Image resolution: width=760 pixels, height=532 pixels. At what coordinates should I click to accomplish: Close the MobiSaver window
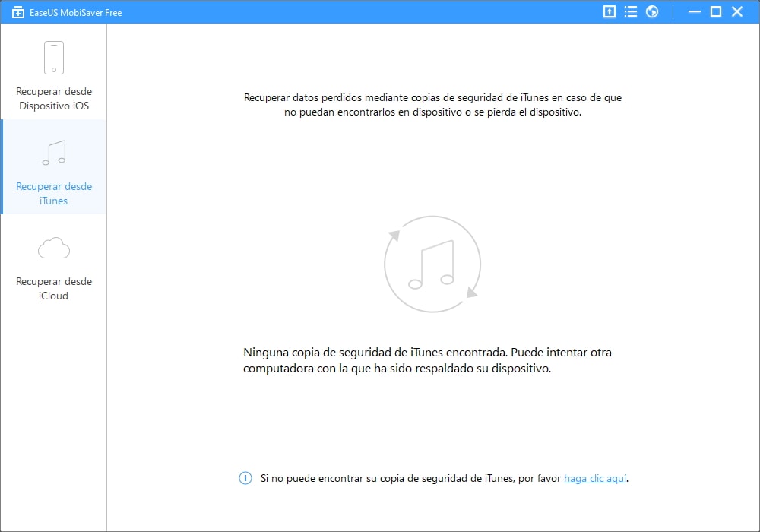point(737,11)
